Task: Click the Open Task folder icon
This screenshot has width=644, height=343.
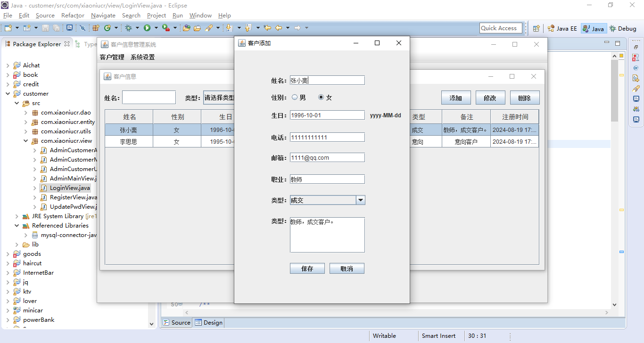Action: pyautogui.click(x=198, y=28)
